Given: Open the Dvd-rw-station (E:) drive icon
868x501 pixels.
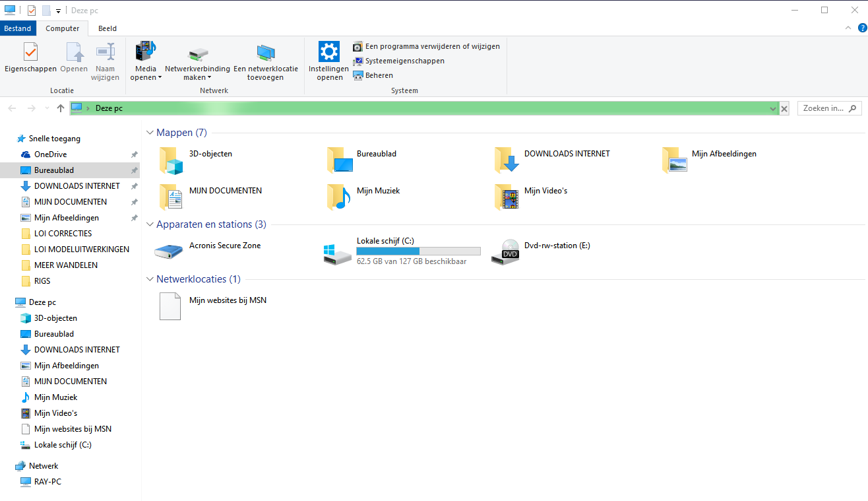Looking at the screenshot, I should 505,252.
